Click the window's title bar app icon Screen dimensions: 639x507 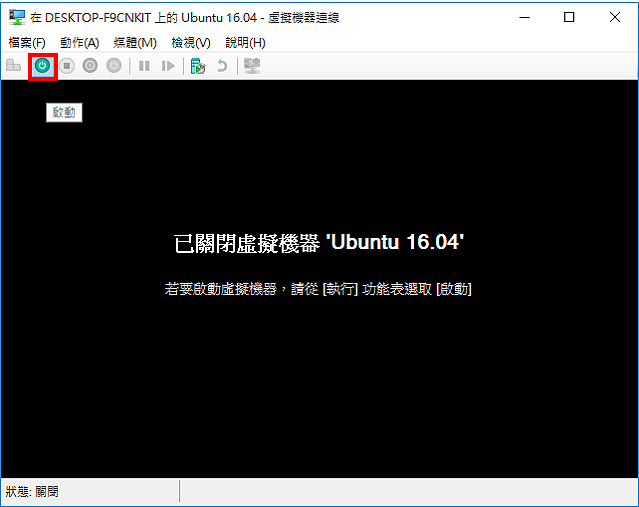17,18
